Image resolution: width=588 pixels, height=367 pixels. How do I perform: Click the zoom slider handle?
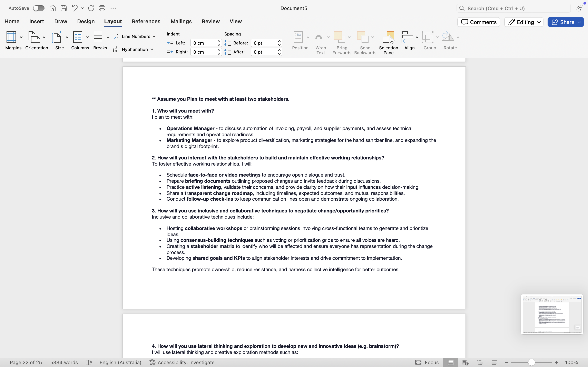pos(531,362)
